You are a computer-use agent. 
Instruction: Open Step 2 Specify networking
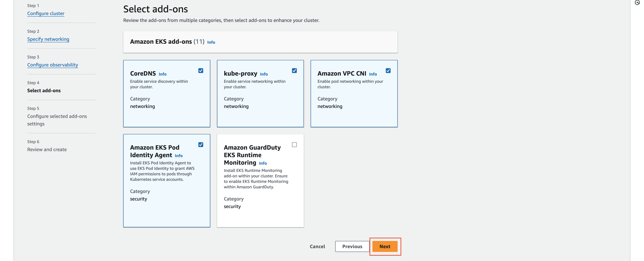[x=48, y=39]
